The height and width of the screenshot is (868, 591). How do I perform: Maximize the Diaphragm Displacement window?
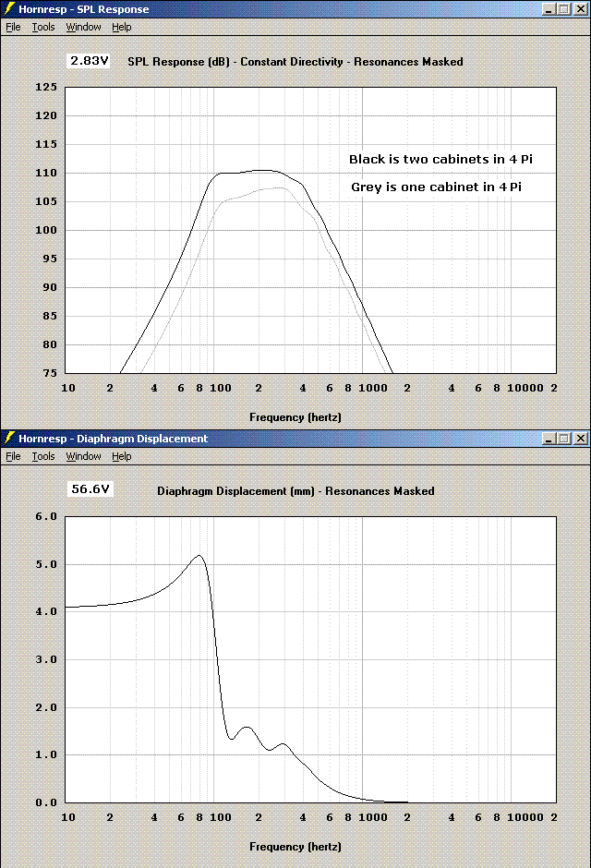(563, 439)
